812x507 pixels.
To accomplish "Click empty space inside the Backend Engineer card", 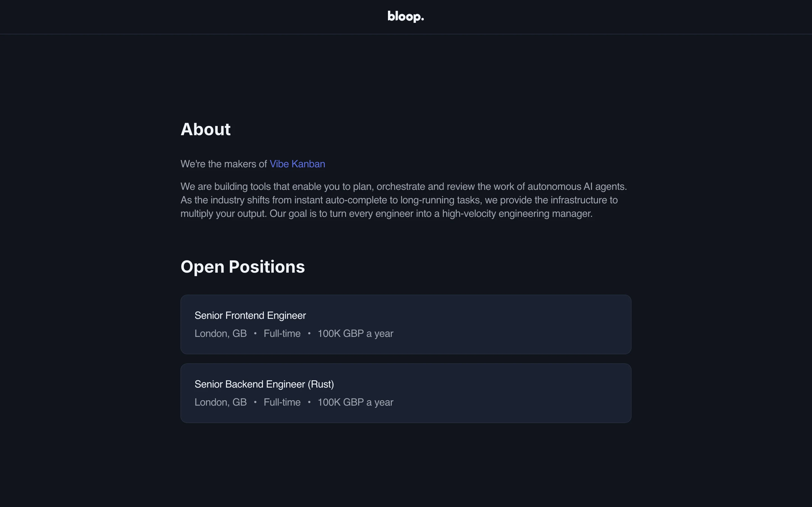I will coord(520,393).
